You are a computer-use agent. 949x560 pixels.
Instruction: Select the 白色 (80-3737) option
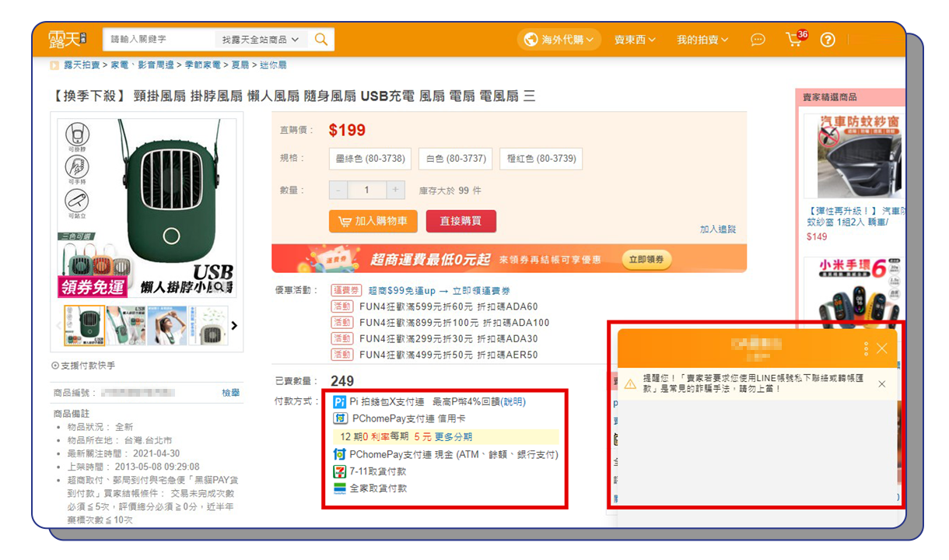(455, 159)
